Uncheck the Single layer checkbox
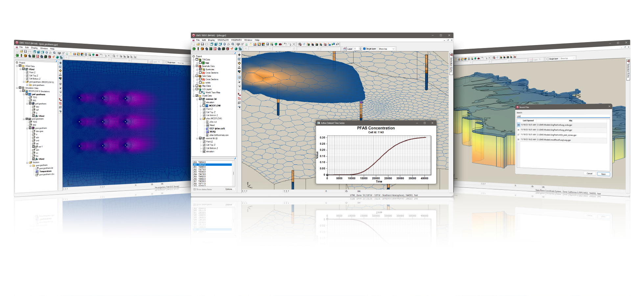The height and width of the screenshot is (296, 644). click(364, 49)
